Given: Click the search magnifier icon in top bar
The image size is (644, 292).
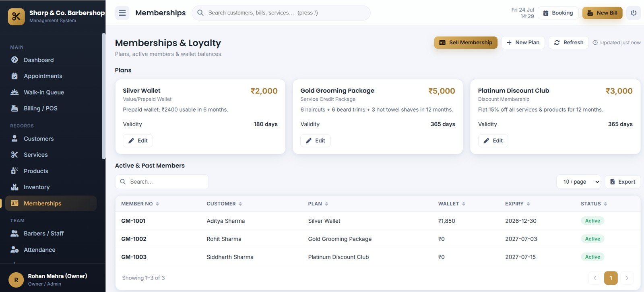Looking at the screenshot, I should point(200,13).
